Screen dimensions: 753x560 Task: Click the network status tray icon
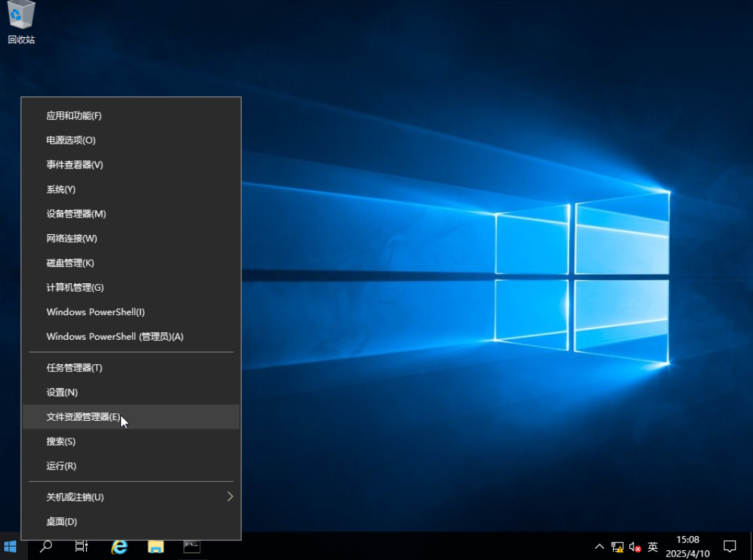[x=617, y=547]
